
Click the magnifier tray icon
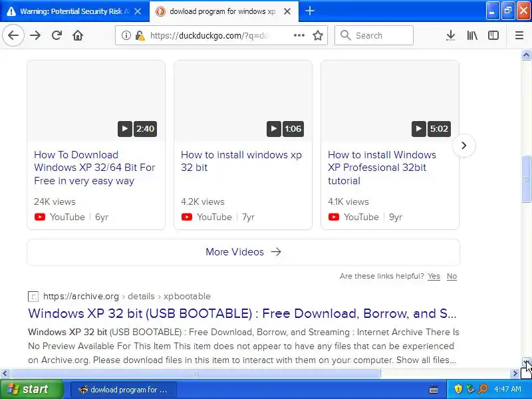483,389
